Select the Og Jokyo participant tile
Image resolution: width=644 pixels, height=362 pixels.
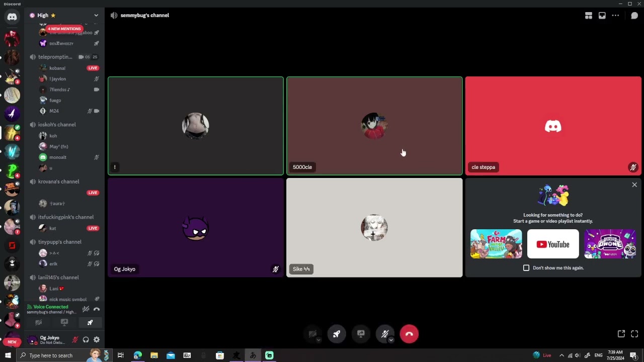(x=196, y=228)
